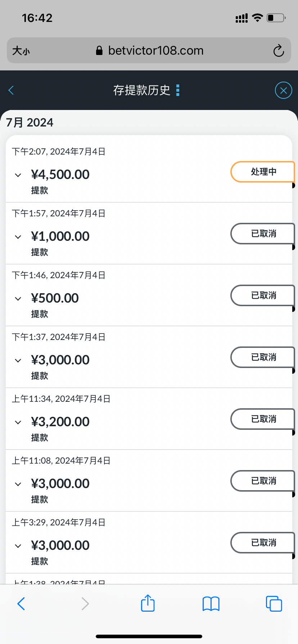Close the 存提款历史 panel with X icon
Screen dimensions: 298x644
[x=283, y=90]
